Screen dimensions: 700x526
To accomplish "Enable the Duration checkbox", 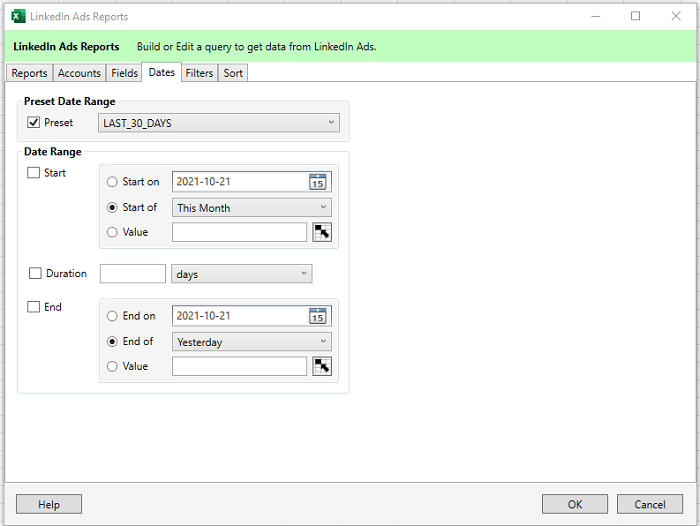I will 35,273.
